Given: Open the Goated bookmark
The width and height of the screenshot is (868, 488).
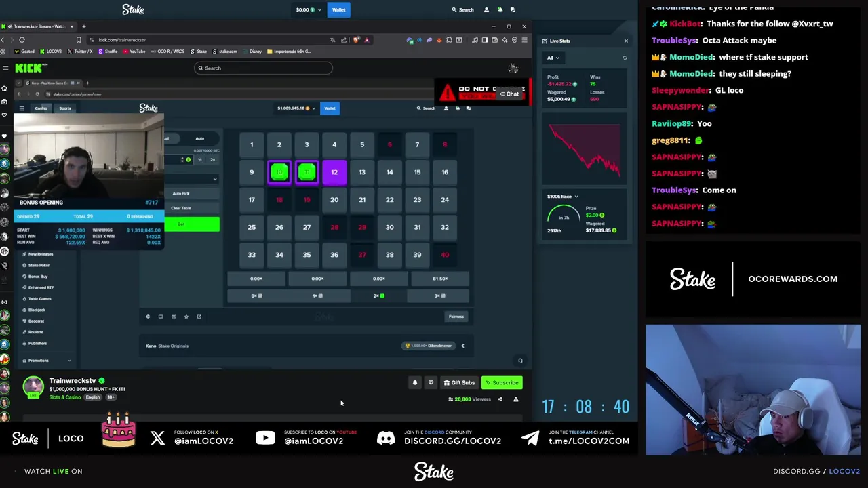Looking at the screenshot, I should click(25, 52).
